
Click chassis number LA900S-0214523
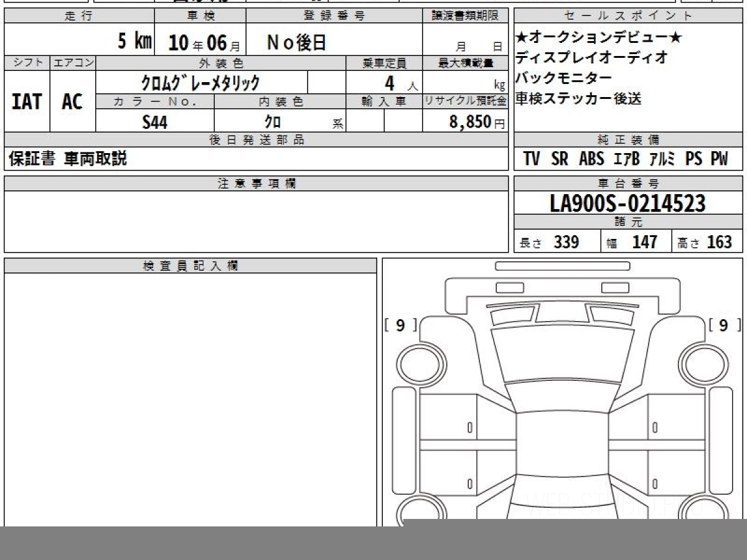627,203
